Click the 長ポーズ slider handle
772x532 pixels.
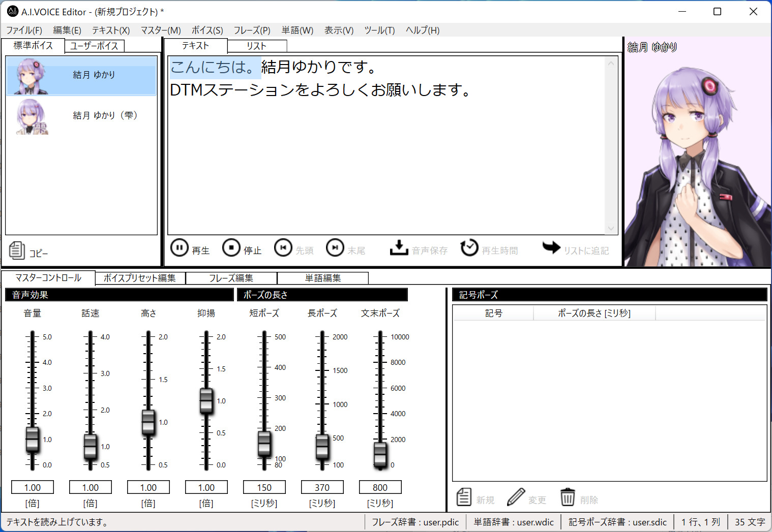(322, 447)
